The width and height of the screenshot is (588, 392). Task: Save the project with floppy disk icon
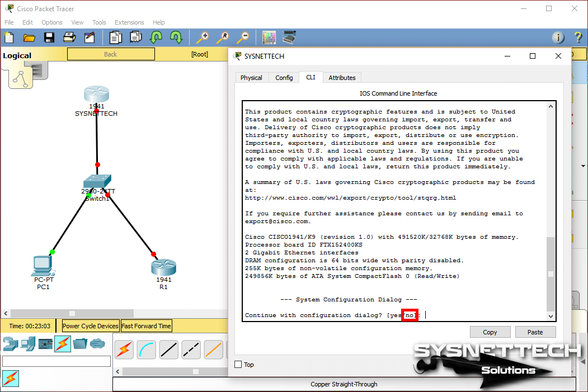click(49, 37)
